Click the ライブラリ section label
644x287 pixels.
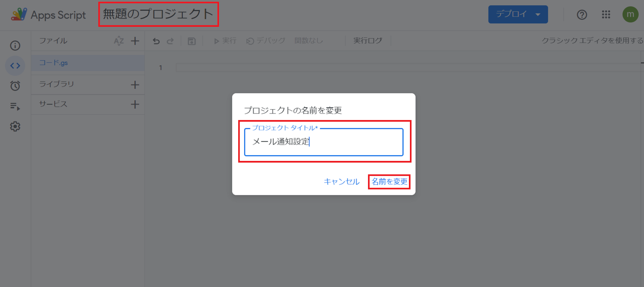tap(57, 84)
